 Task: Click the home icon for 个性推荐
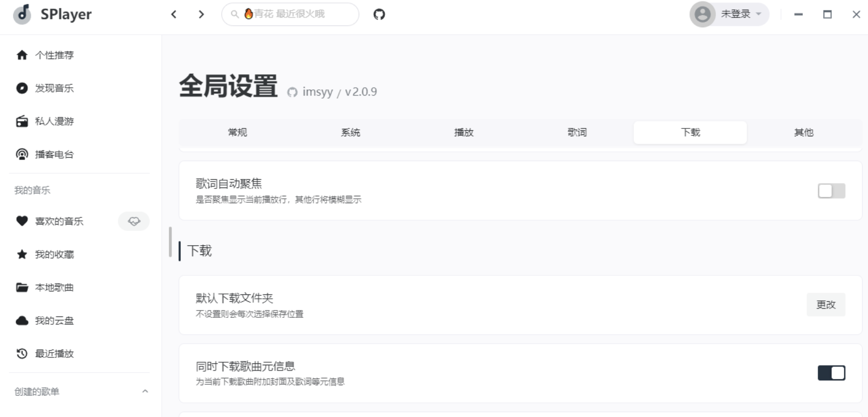coord(22,55)
